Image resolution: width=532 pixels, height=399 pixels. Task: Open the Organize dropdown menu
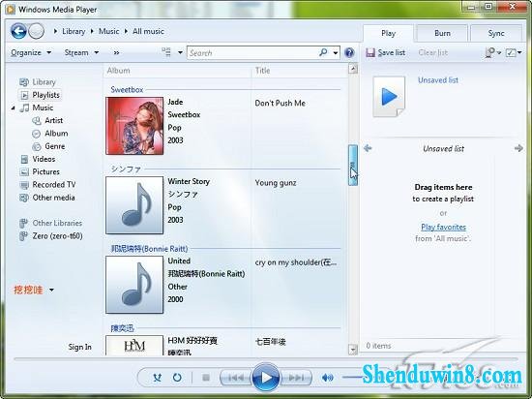point(31,52)
